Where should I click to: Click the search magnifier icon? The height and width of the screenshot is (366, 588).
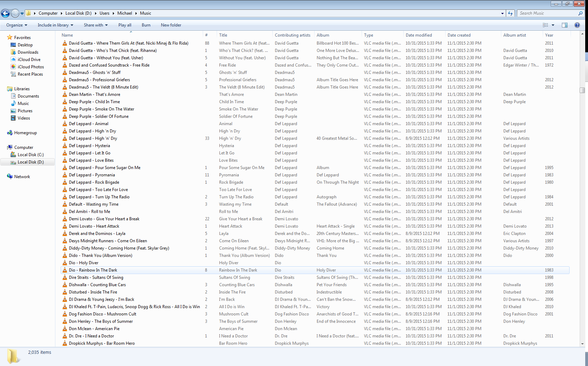click(580, 13)
